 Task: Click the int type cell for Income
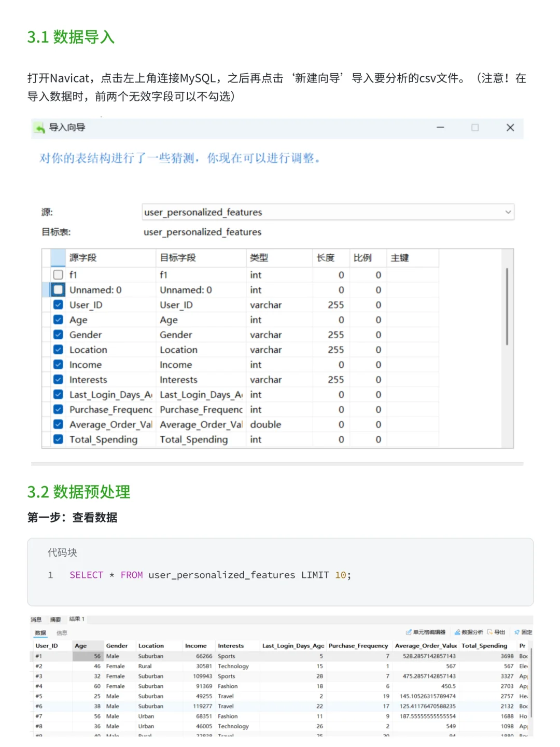click(279, 365)
